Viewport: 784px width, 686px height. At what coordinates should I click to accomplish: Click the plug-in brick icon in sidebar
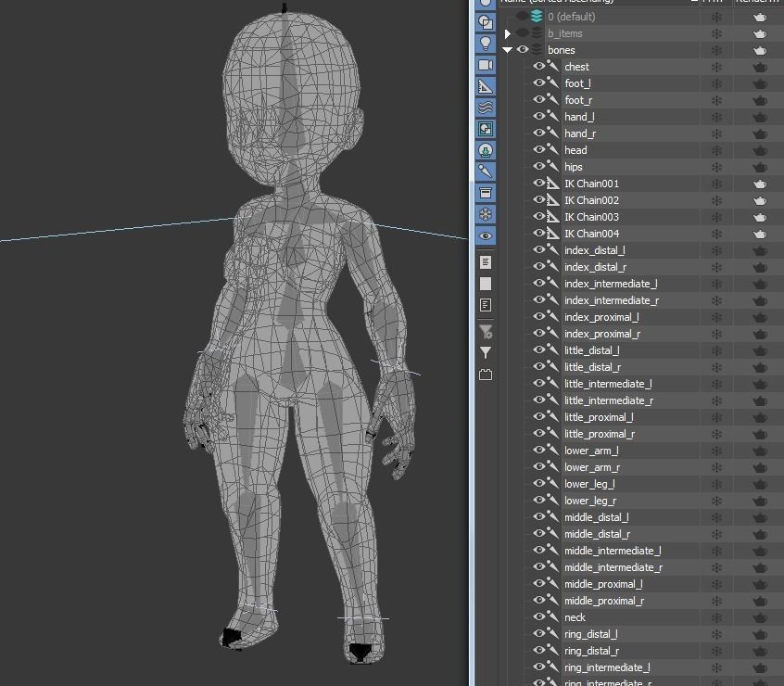pos(486,375)
